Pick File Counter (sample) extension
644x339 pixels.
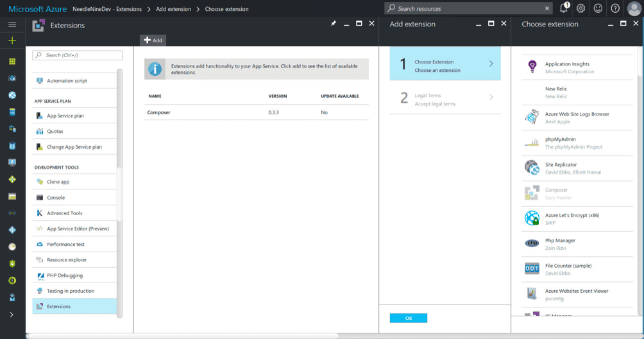coord(577,269)
